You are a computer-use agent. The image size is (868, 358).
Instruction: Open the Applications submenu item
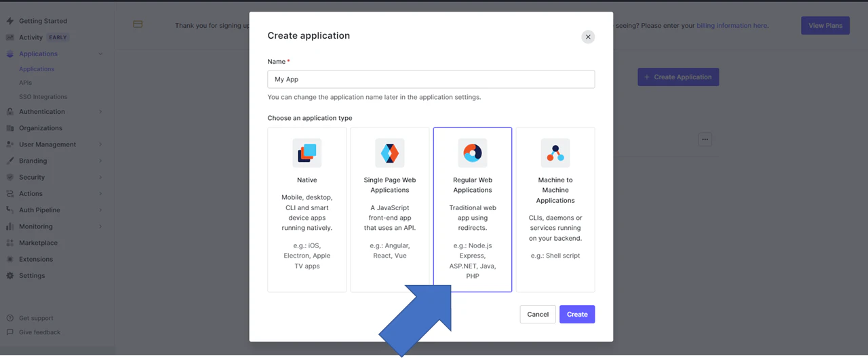(37, 69)
